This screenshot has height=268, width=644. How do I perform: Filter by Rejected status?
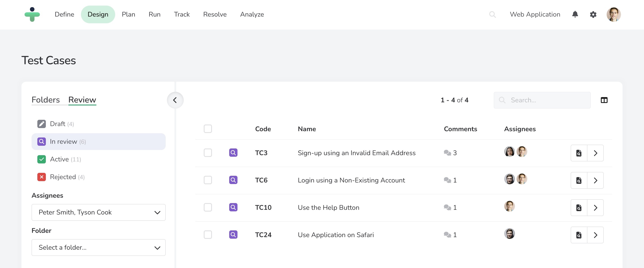[x=98, y=177]
